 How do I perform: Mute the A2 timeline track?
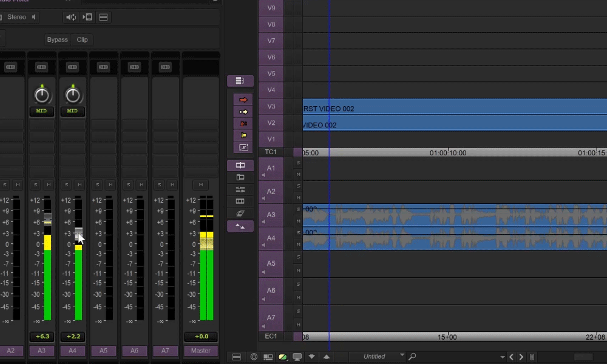tap(298, 198)
